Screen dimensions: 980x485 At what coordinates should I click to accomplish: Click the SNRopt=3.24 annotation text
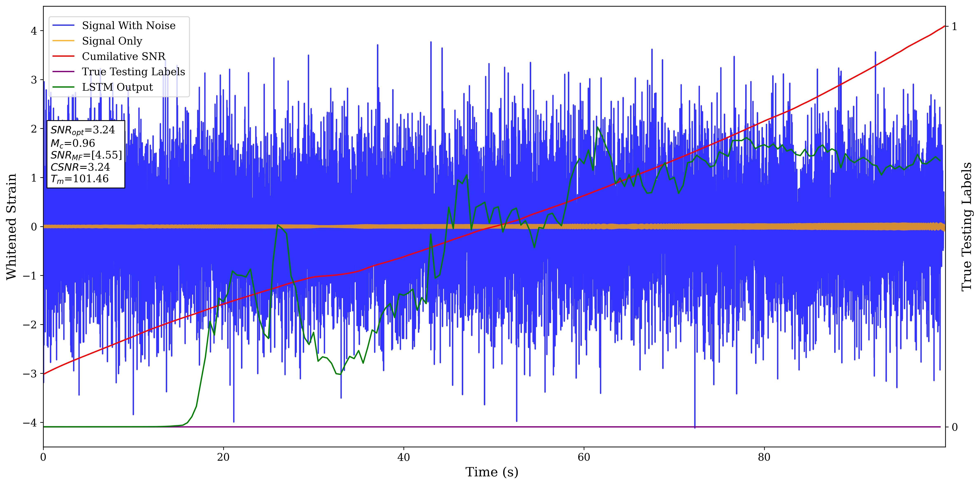coord(83,130)
